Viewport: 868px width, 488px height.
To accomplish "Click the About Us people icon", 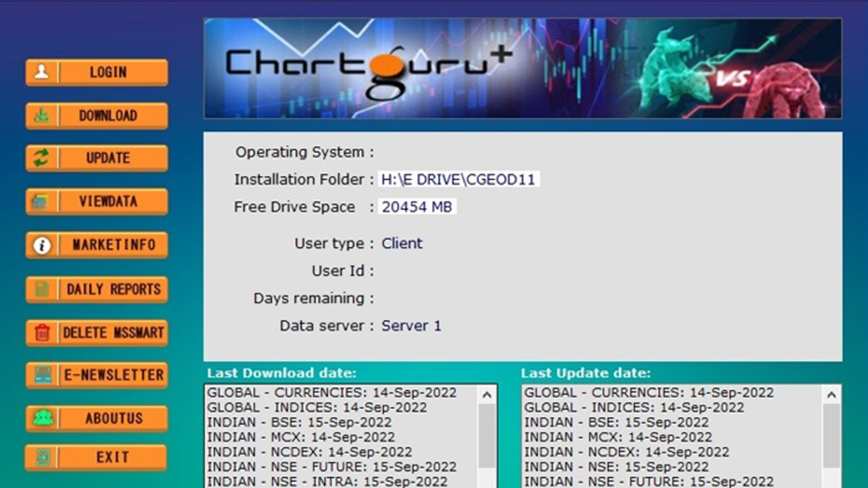I will (42, 418).
